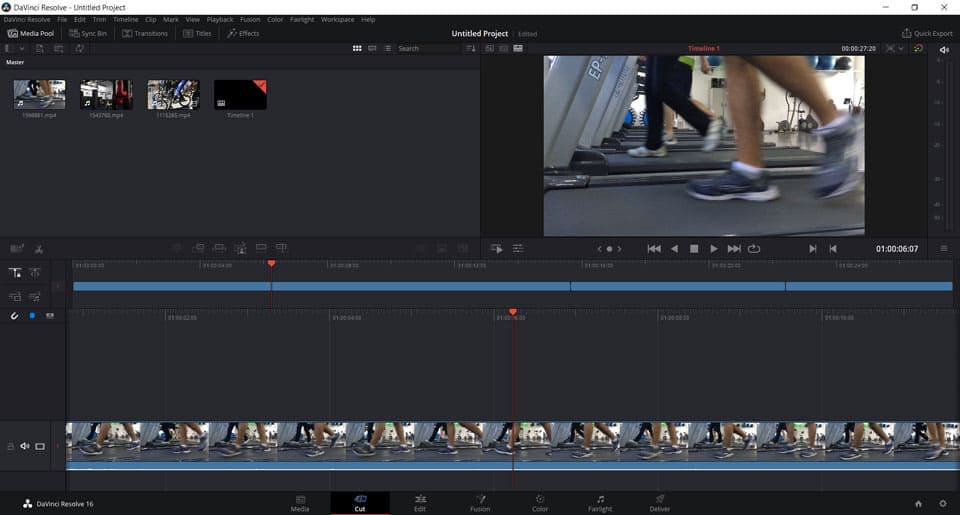Viewport: 960px width, 515px height.
Task: Click the Stop playback button
Action: pos(694,248)
